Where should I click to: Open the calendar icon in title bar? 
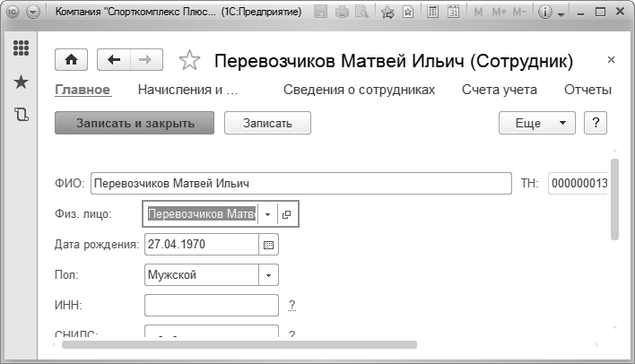pyautogui.click(x=453, y=13)
